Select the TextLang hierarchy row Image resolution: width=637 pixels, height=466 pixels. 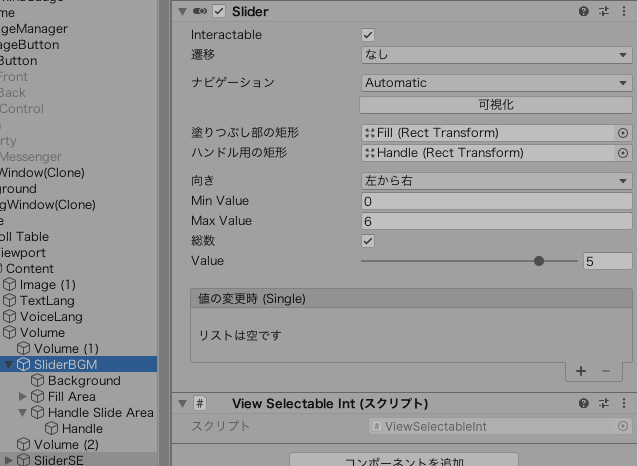tap(78, 300)
